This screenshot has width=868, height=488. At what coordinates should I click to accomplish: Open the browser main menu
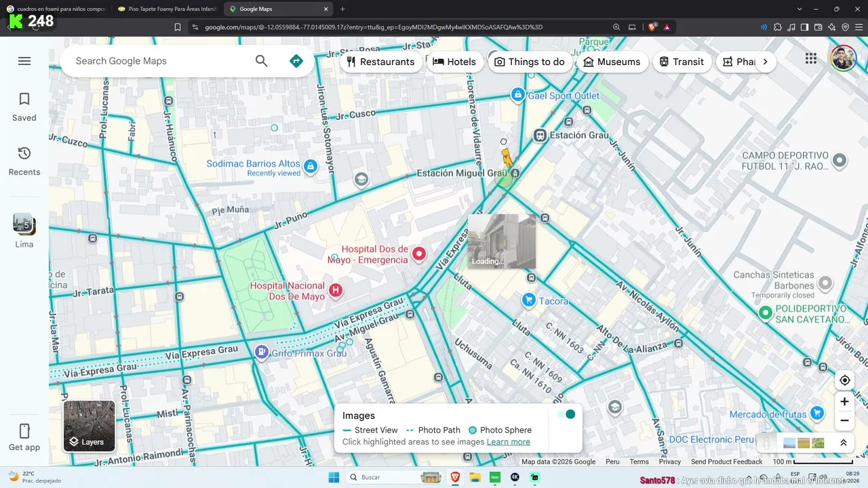859,27
